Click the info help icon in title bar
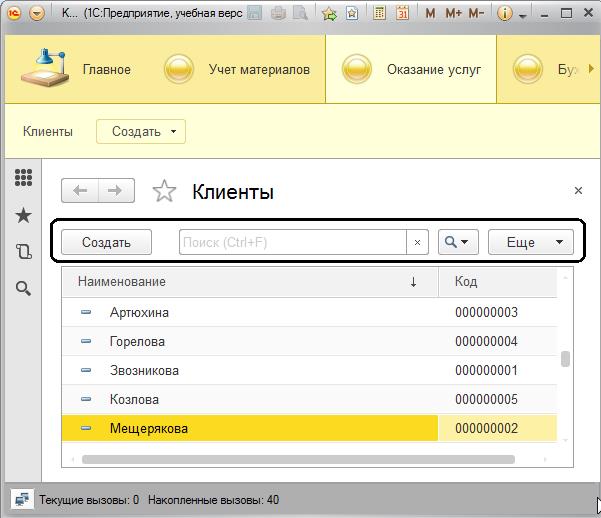The image size is (601, 518). pos(504,14)
